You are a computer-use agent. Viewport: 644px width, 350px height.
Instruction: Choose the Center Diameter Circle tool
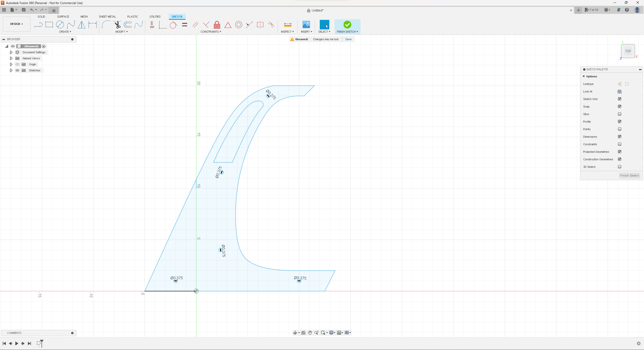coord(60,25)
